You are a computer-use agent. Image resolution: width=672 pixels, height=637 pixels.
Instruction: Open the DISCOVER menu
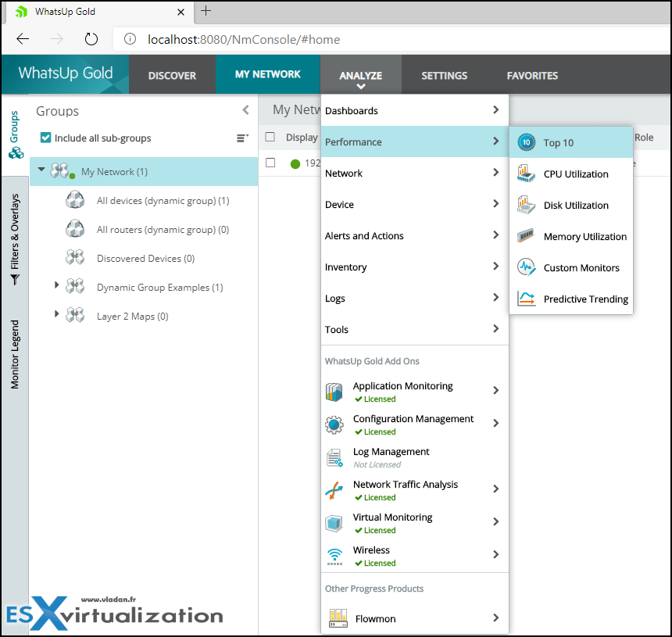pyautogui.click(x=172, y=76)
